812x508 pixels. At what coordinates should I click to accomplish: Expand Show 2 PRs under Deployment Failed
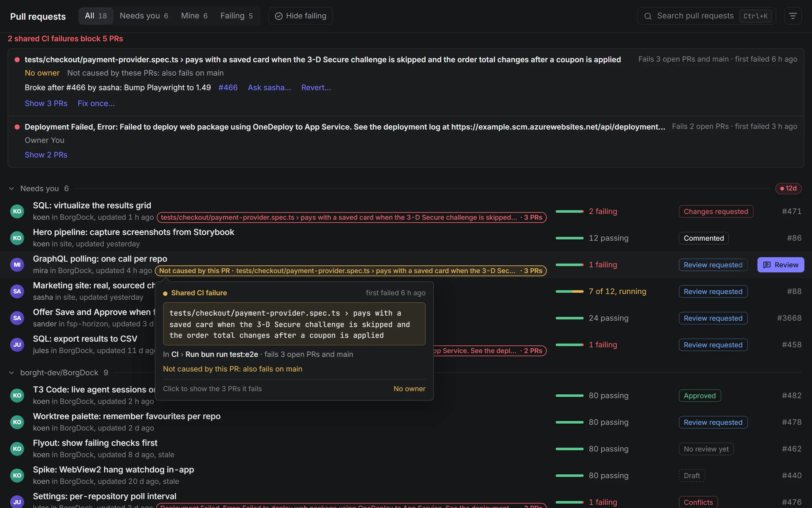point(46,155)
